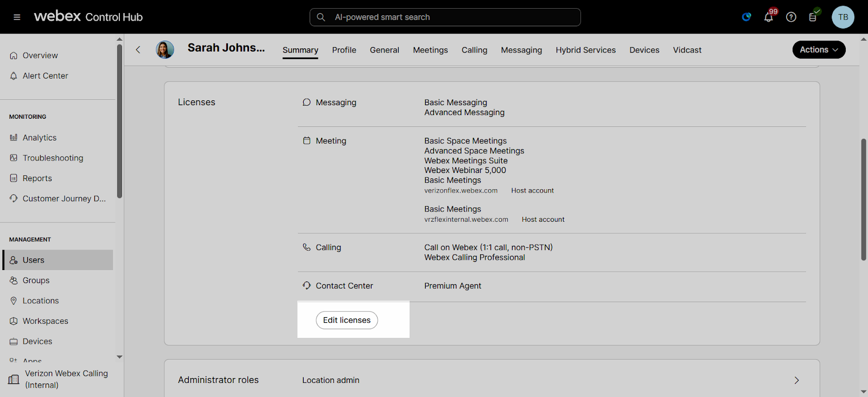Click the Contact Center headset icon
This screenshot has height=397, width=868.
(x=307, y=286)
